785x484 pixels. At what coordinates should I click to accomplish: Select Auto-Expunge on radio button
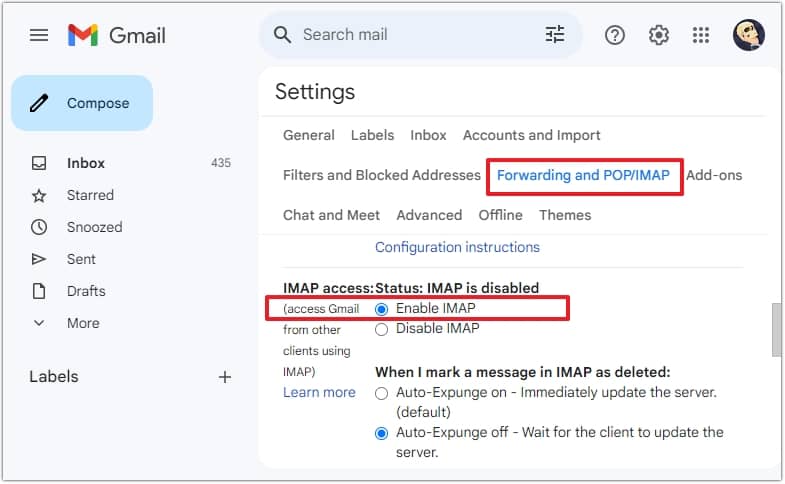(381, 393)
